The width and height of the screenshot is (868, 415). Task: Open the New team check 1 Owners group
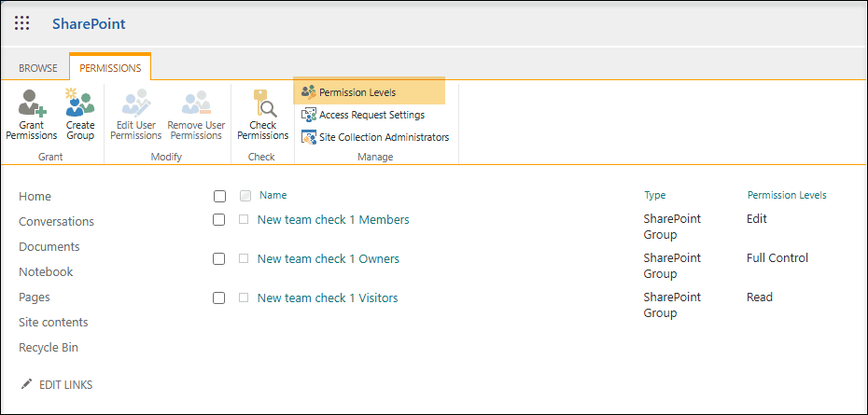pos(329,258)
